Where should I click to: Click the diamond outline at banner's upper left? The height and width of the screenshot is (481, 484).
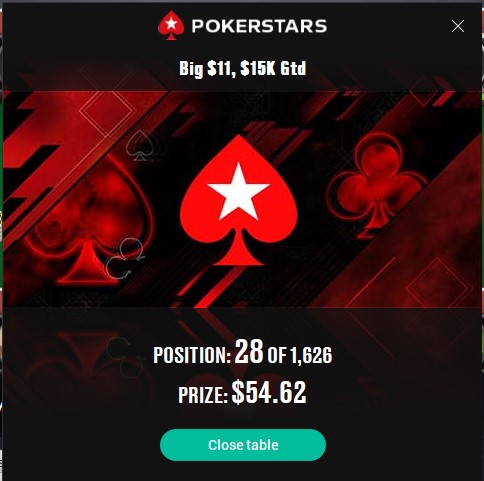[x=106, y=110]
